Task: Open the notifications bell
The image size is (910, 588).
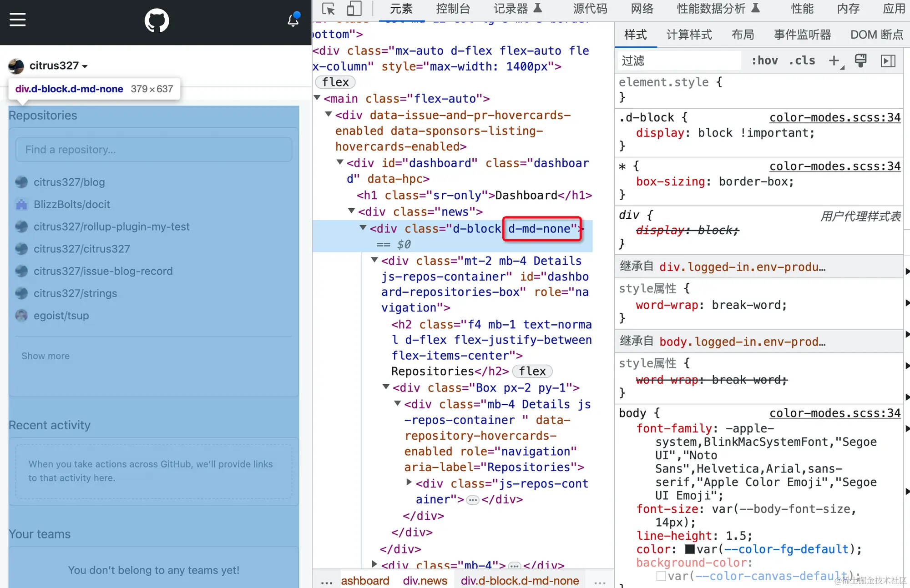Action: point(293,20)
